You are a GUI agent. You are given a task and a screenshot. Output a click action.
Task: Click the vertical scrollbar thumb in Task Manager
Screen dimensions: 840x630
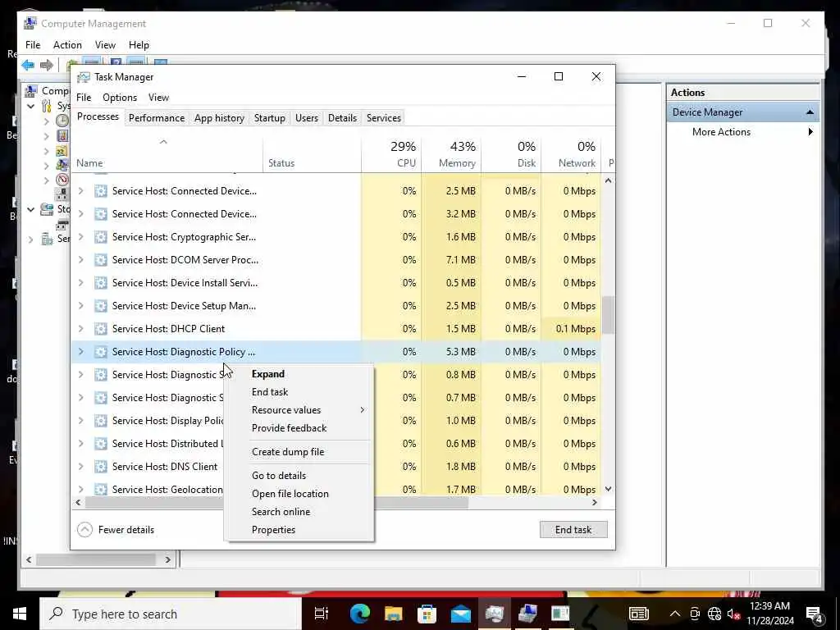click(608, 316)
